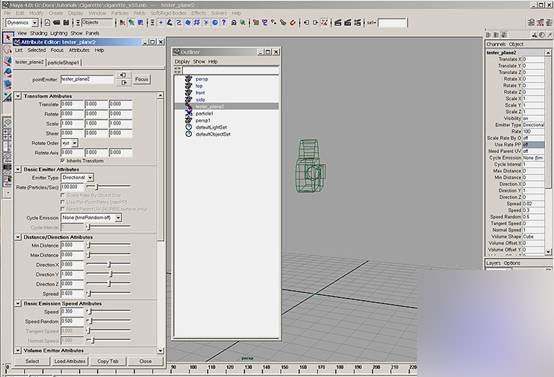Viewport: 554px width, 377px height.
Task: Click the Lasso tool in toolbox
Action: [x=7, y=49]
